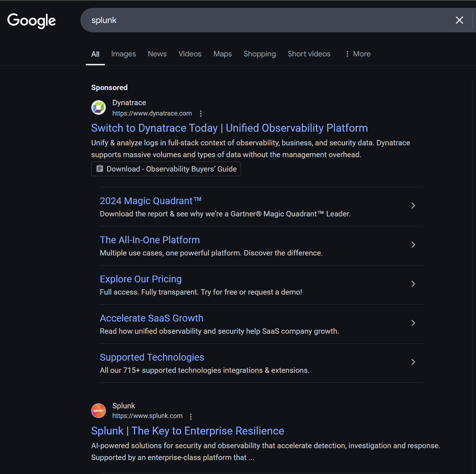Click the https://www.splunk.com URL text

tap(147, 416)
